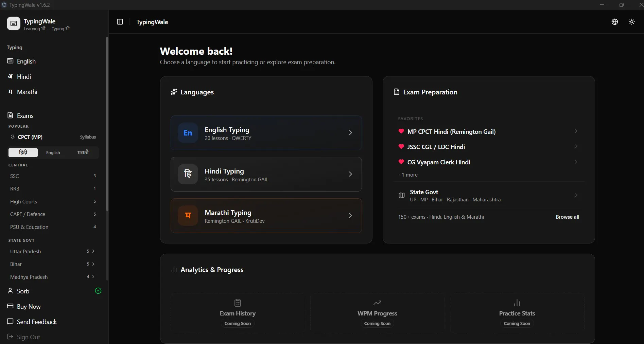644x344 pixels.
Task: Click the En icon for English Typing
Action: 188,133
